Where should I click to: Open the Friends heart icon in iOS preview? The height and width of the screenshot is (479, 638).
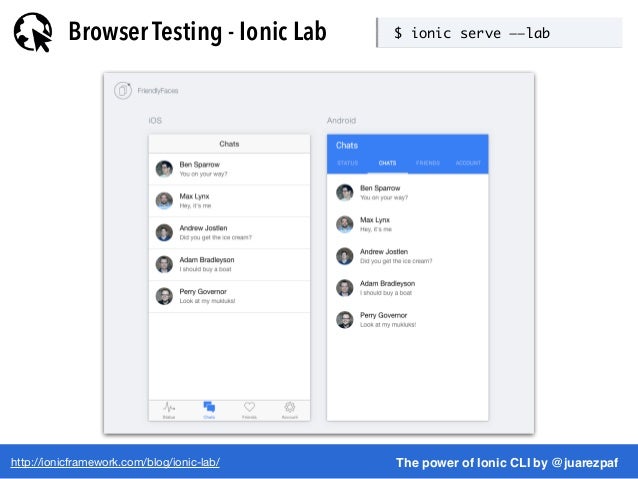pos(249,407)
